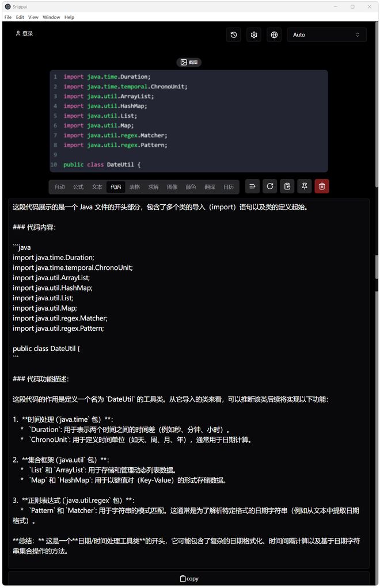Click the 登录 login button
This screenshot has width=380, height=588.
(x=24, y=34)
